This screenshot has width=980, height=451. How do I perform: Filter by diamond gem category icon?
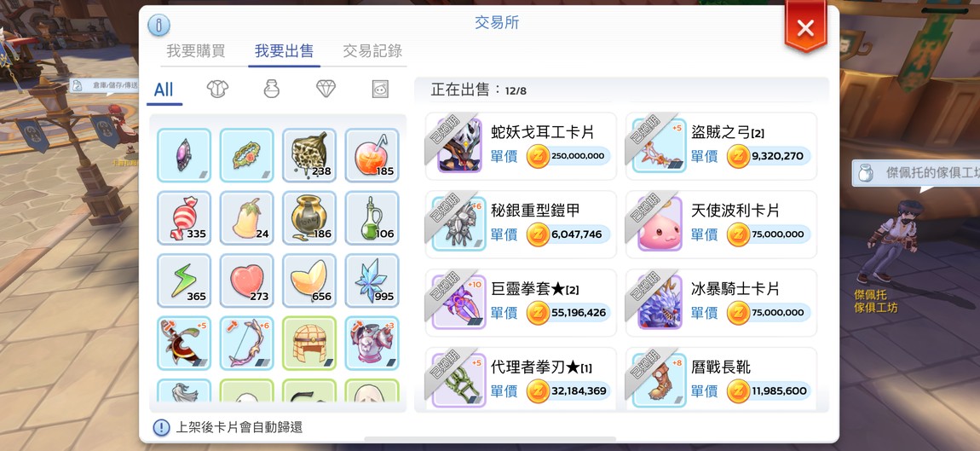326,89
